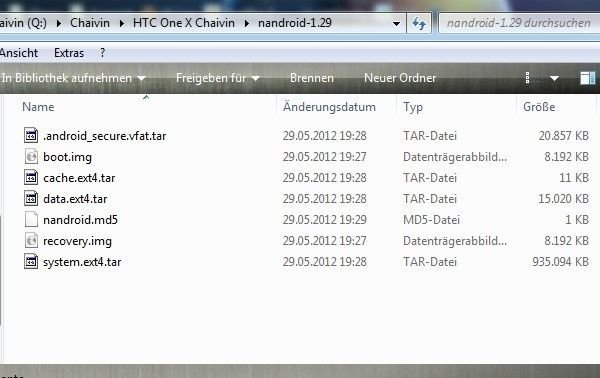600x378 pixels.
Task: Select the system.ext4.tar file icon
Action: (31, 262)
